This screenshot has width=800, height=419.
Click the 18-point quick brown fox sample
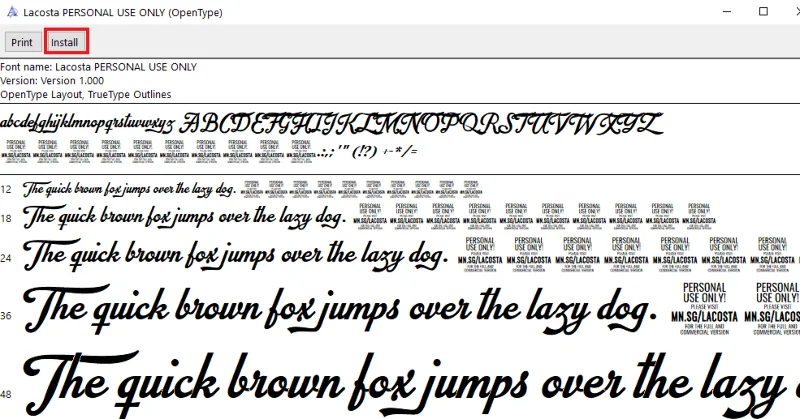click(x=185, y=217)
